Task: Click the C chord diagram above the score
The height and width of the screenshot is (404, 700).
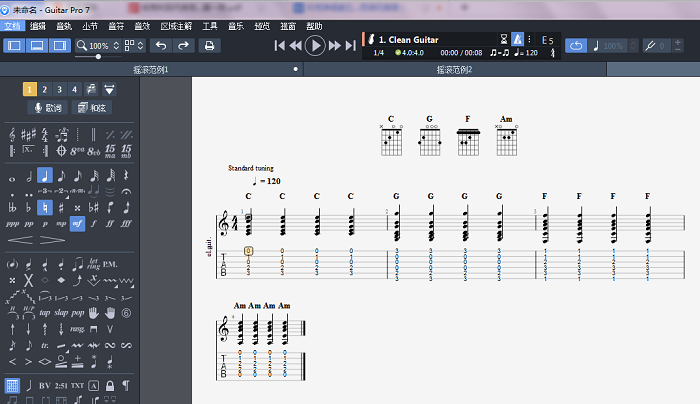Action: pos(391,137)
